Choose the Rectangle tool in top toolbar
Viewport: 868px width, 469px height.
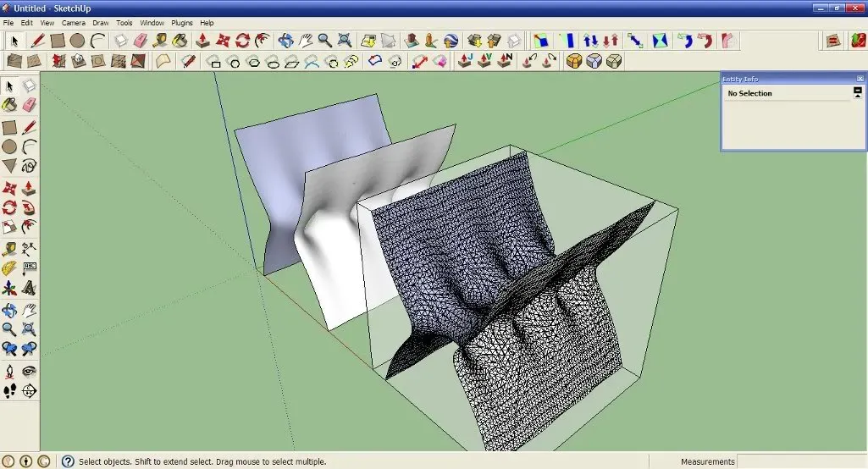pyautogui.click(x=58, y=41)
